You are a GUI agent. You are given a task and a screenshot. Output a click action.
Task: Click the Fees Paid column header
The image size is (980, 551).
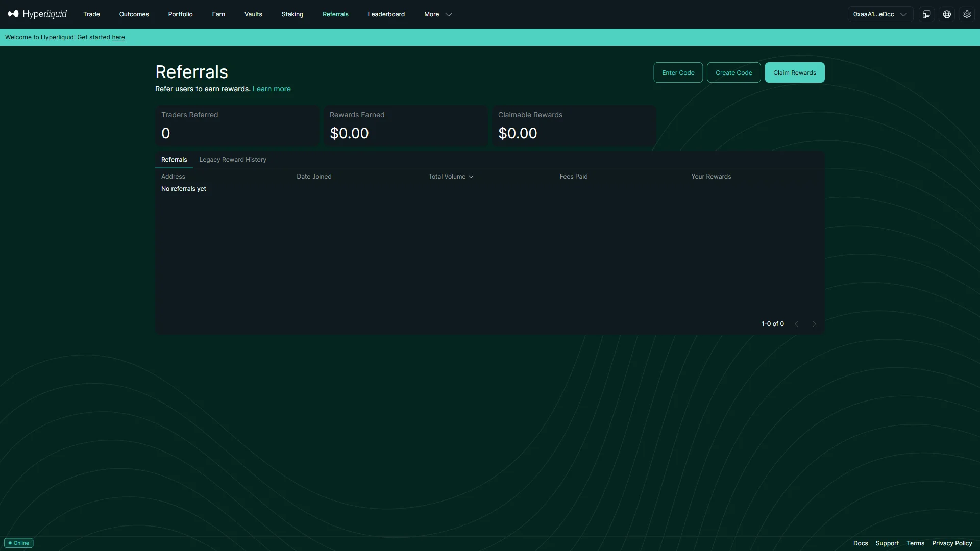pyautogui.click(x=574, y=177)
